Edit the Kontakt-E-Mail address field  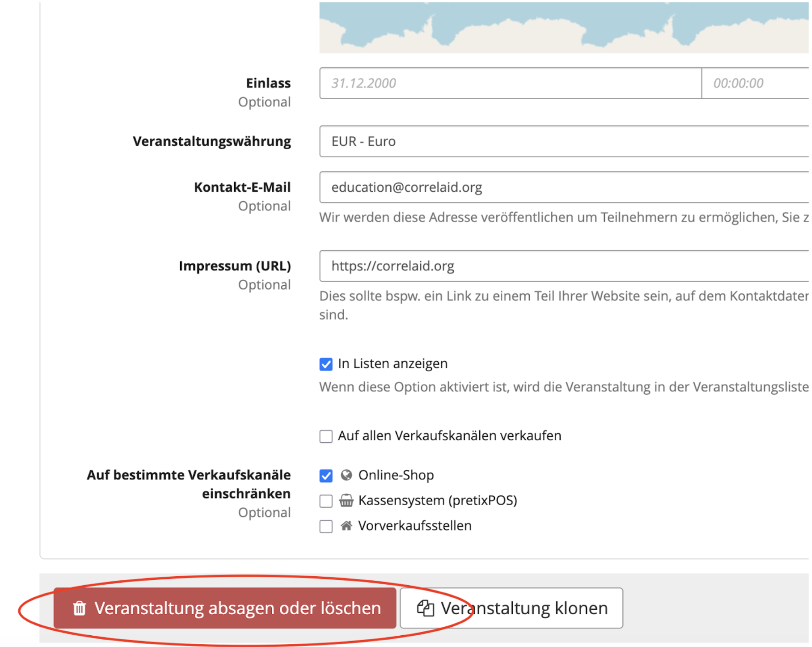563,188
